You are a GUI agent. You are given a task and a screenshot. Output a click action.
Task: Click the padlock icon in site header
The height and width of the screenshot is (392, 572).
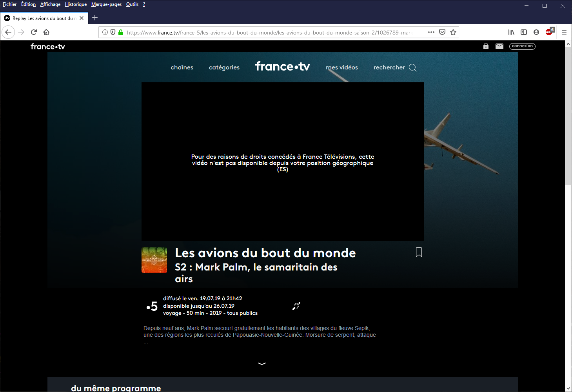tap(486, 46)
